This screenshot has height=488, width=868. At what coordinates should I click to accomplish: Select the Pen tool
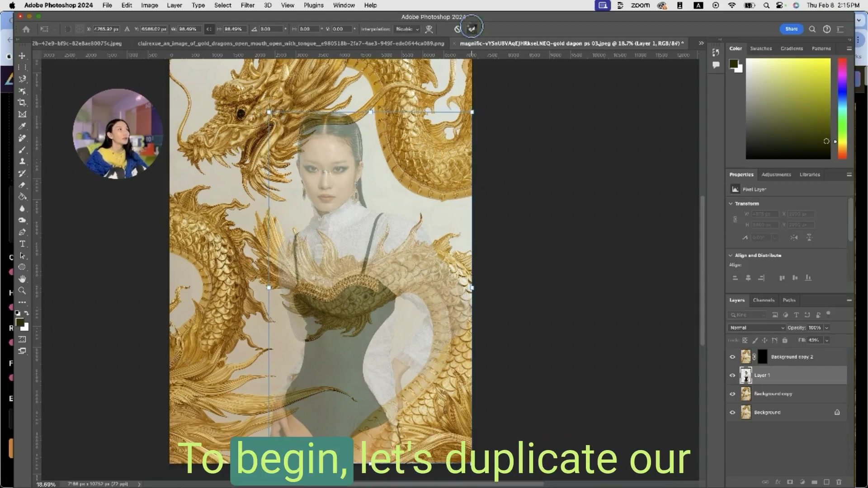[x=22, y=232]
